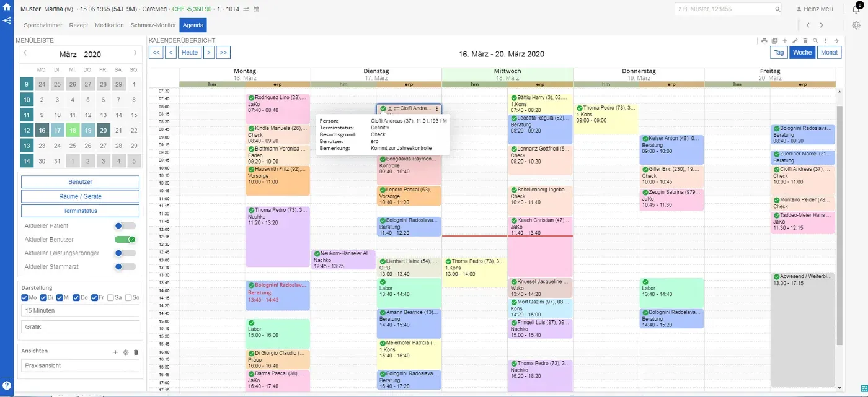Open the calendar toolbar three-dot menu
This screenshot has width=868, height=397.
826,41
